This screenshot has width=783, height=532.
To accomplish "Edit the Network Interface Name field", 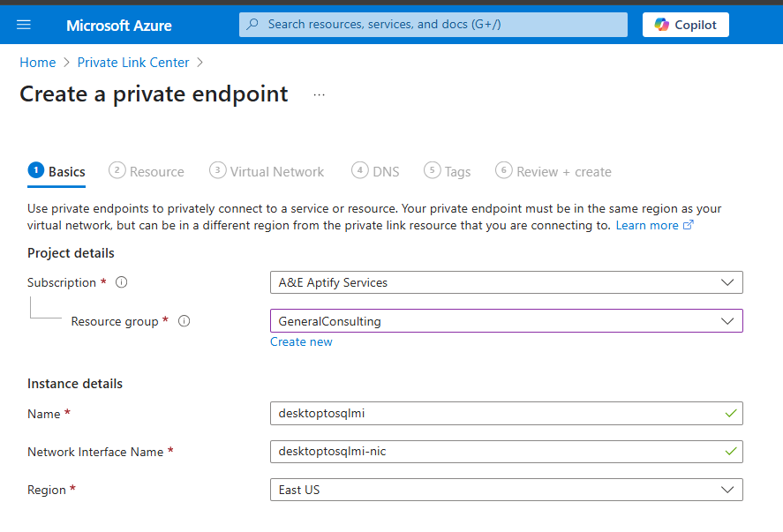I will tap(507, 451).
